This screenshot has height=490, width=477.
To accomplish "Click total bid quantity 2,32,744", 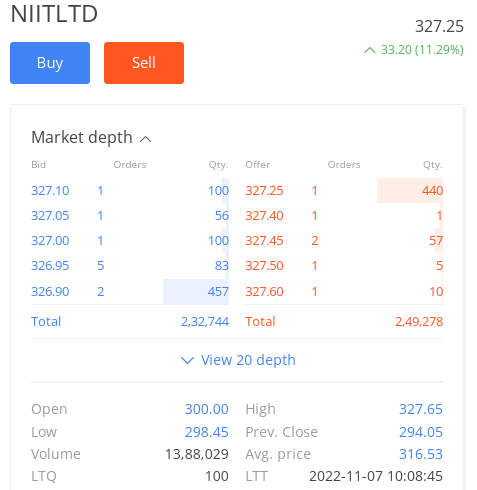I will point(205,322).
